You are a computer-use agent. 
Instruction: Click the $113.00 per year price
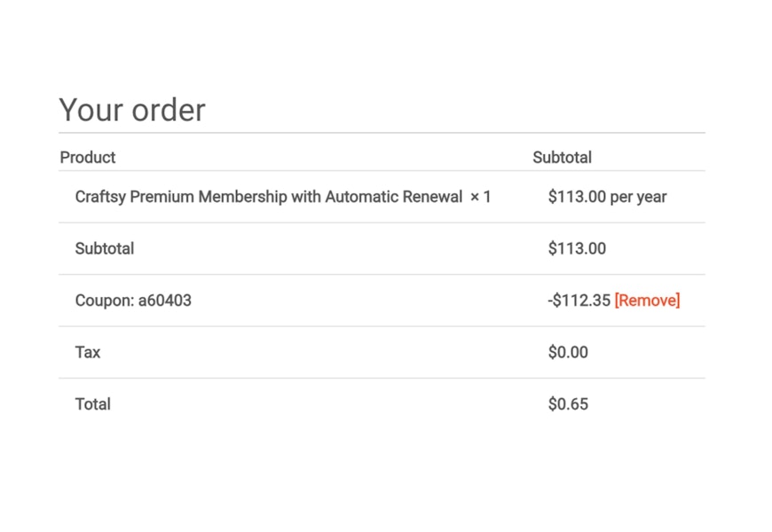pos(607,197)
